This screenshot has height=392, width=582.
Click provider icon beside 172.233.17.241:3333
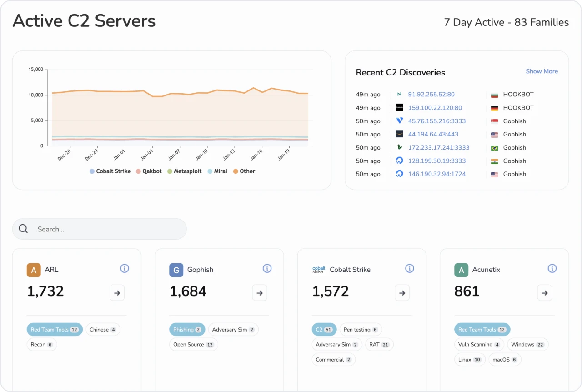pos(399,147)
